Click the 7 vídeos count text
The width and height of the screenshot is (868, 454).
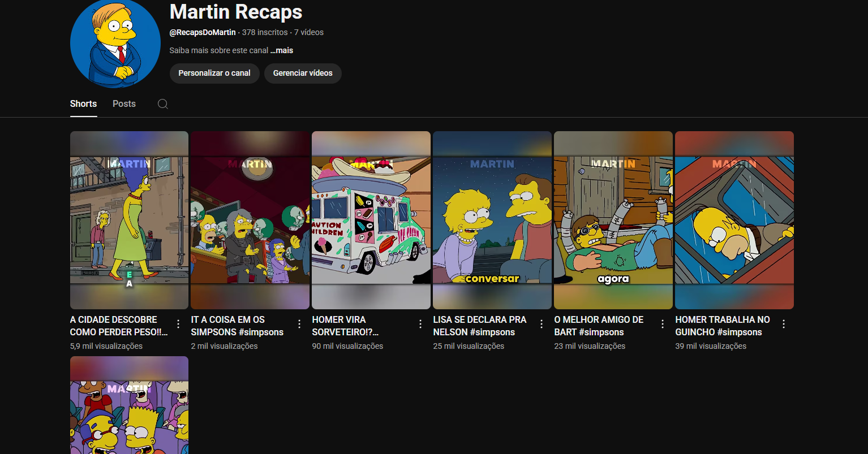(309, 33)
